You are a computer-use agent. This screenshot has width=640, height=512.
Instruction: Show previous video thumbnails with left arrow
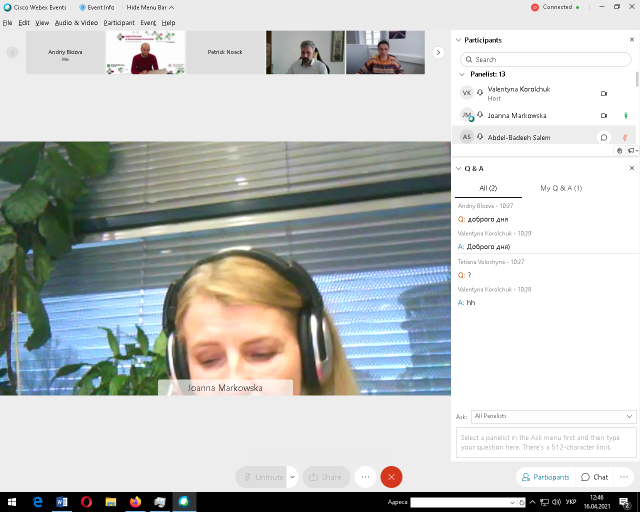tap(13, 52)
